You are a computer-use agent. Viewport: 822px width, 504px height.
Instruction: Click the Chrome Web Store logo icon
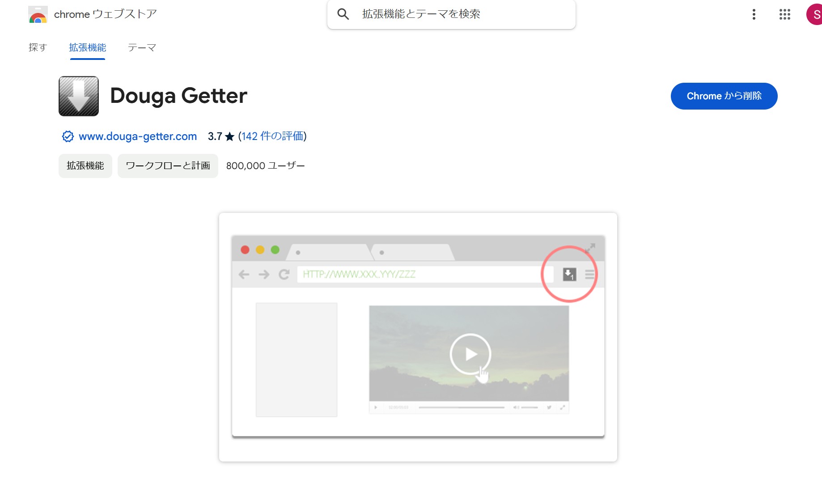tap(38, 14)
